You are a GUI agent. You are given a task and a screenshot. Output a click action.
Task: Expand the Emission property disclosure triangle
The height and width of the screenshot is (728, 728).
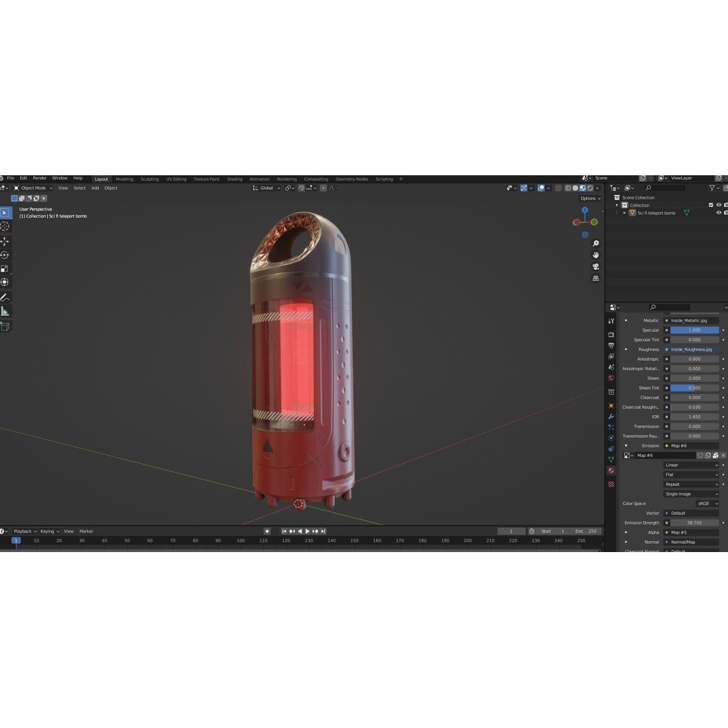(x=626, y=446)
